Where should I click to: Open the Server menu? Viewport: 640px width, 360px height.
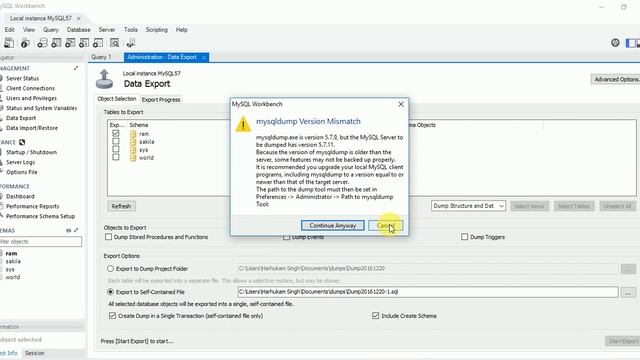click(x=107, y=30)
